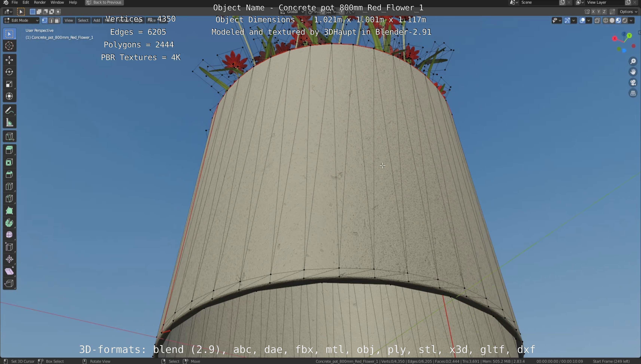The width and height of the screenshot is (641, 364).
Task: Open the Render menu
Action: (40, 2)
